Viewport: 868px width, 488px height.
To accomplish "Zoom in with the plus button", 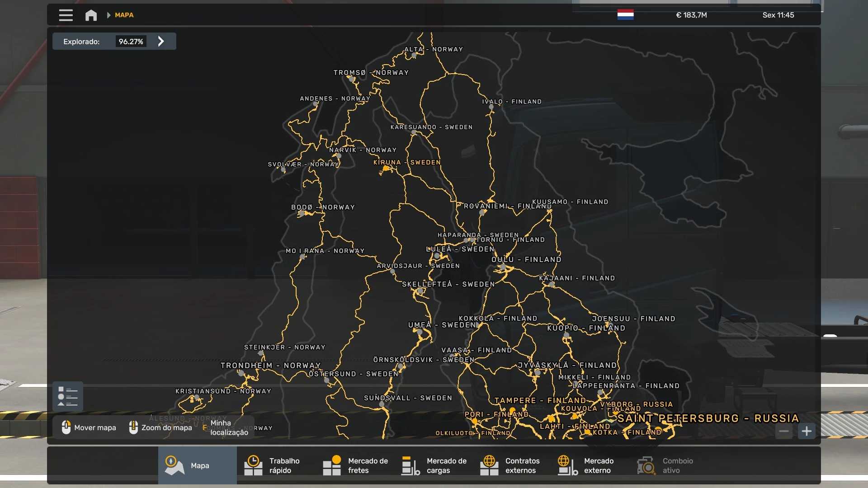I will [x=807, y=431].
